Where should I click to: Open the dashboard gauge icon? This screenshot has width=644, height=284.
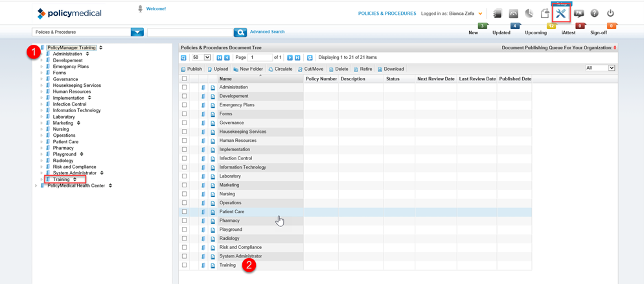point(514,14)
